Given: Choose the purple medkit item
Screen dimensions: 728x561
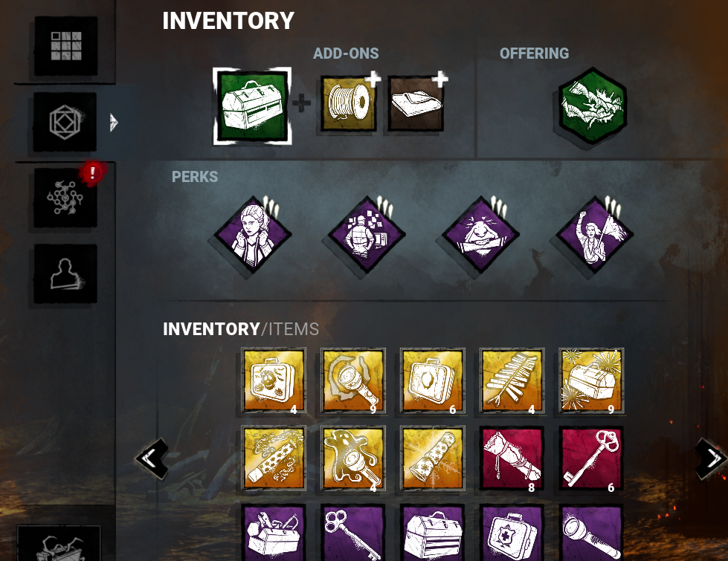Looking at the screenshot, I should [512, 534].
